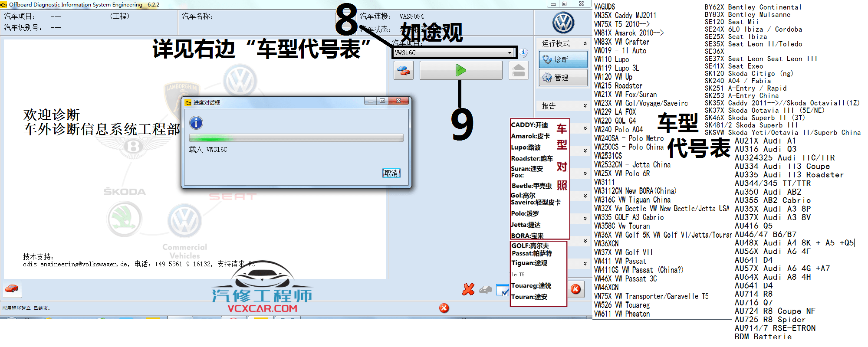Click the window-with-checkmark icon in bottom toolbar
The height and width of the screenshot is (347, 868).
coord(502,290)
